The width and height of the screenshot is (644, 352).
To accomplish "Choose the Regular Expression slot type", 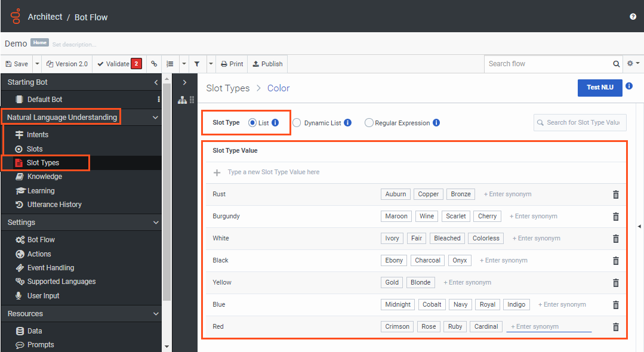I will (x=368, y=122).
